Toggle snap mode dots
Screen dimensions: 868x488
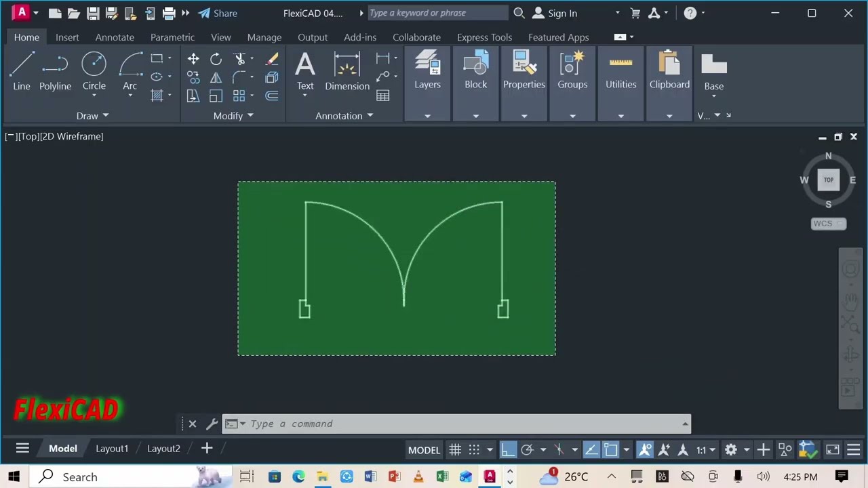click(x=474, y=449)
